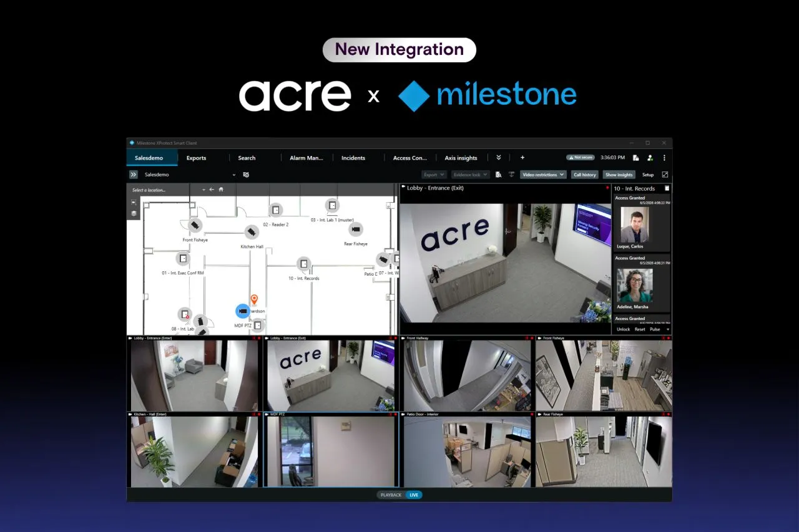Click the add new tab plus icon
The height and width of the screenshot is (532, 799).
pos(522,158)
